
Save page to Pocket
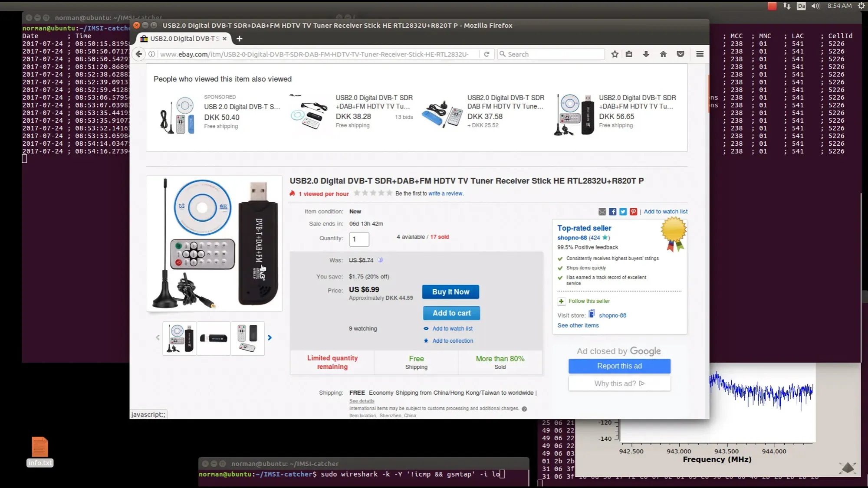click(x=680, y=54)
